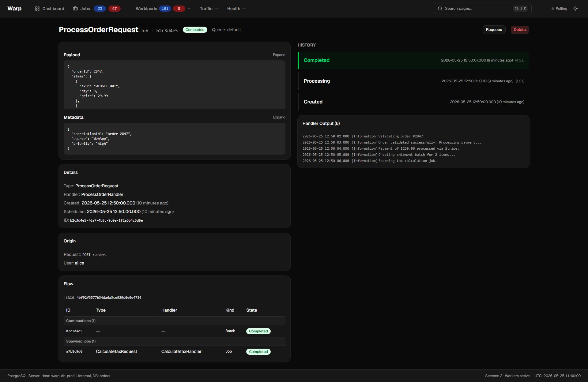Click Servers: 2 · Workers active status
The image size is (588, 382).
(507, 376)
